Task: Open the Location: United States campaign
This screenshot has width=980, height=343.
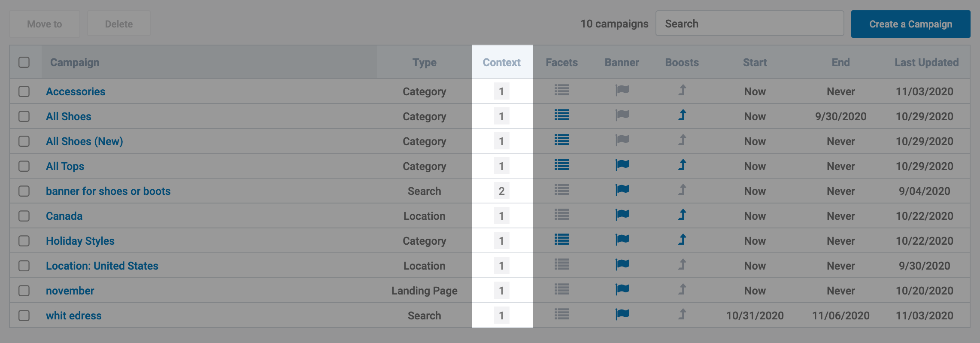Action: click(x=102, y=266)
